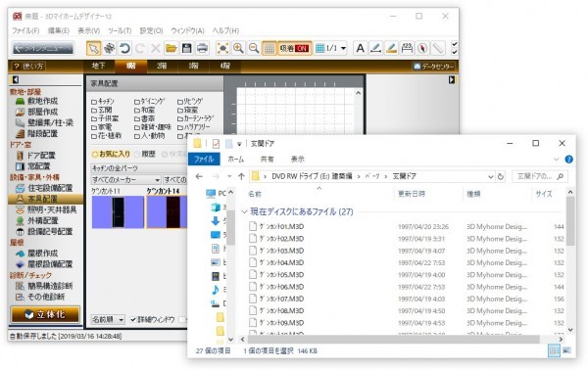Image resolution: width=588 pixels, height=370 pixels.
Task: Select the text 'A' tool
Action: [x=360, y=48]
